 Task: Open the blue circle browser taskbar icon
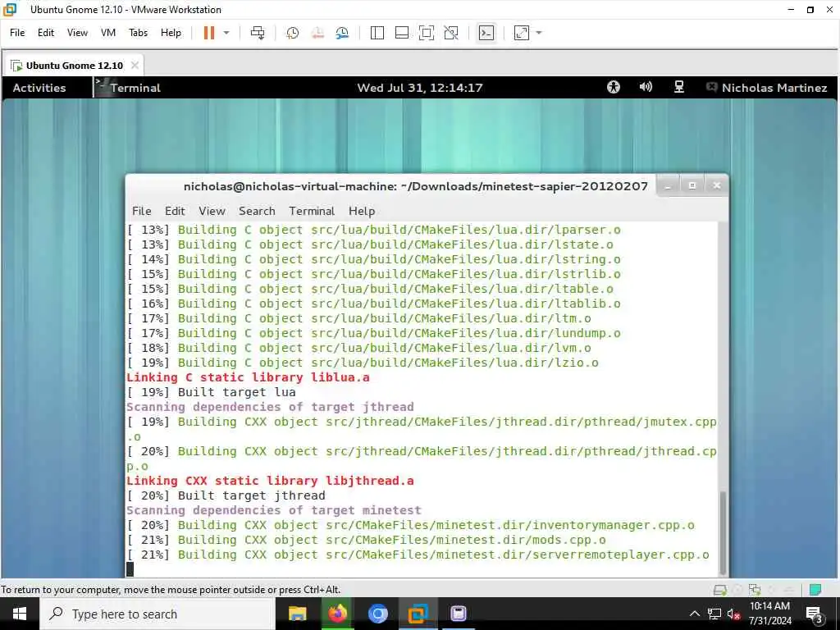coord(377,614)
